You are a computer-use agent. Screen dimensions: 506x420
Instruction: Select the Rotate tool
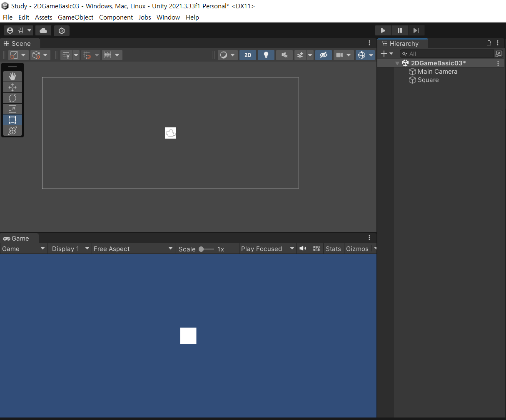coord(12,98)
